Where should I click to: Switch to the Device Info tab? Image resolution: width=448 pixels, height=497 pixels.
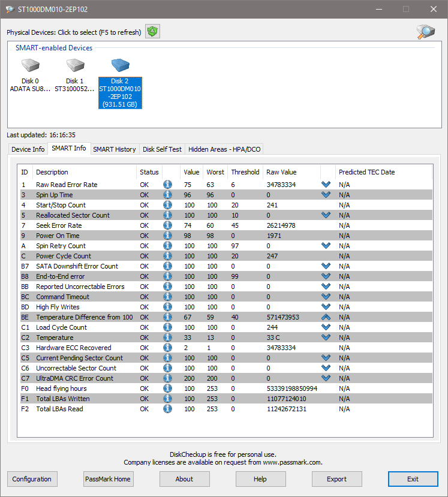pos(28,149)
